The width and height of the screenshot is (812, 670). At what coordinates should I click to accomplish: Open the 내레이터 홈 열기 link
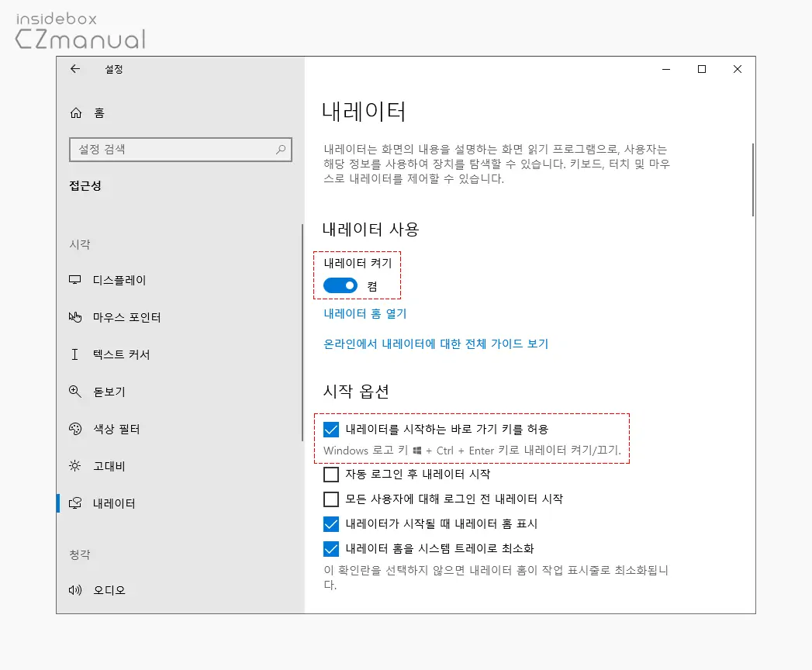coord(365,314)
